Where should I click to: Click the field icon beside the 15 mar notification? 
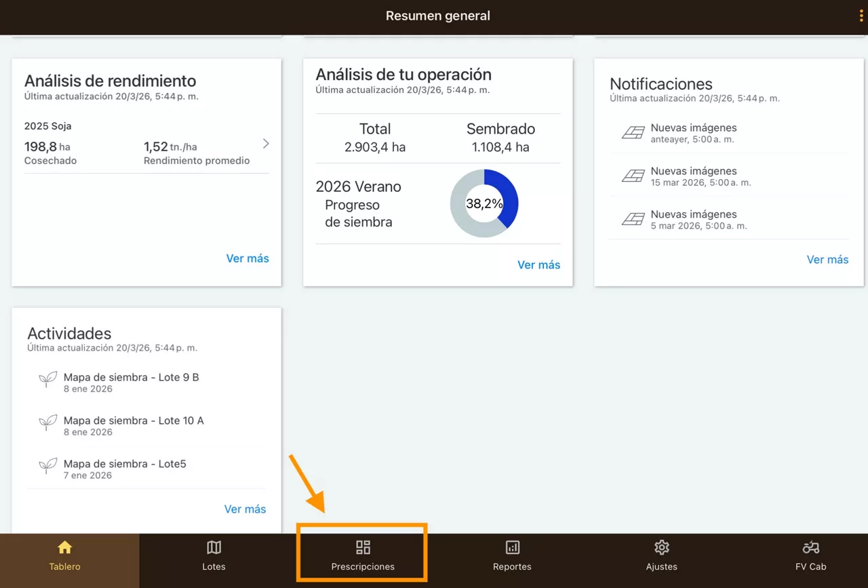pyautogui.click(x=633, y=176)
